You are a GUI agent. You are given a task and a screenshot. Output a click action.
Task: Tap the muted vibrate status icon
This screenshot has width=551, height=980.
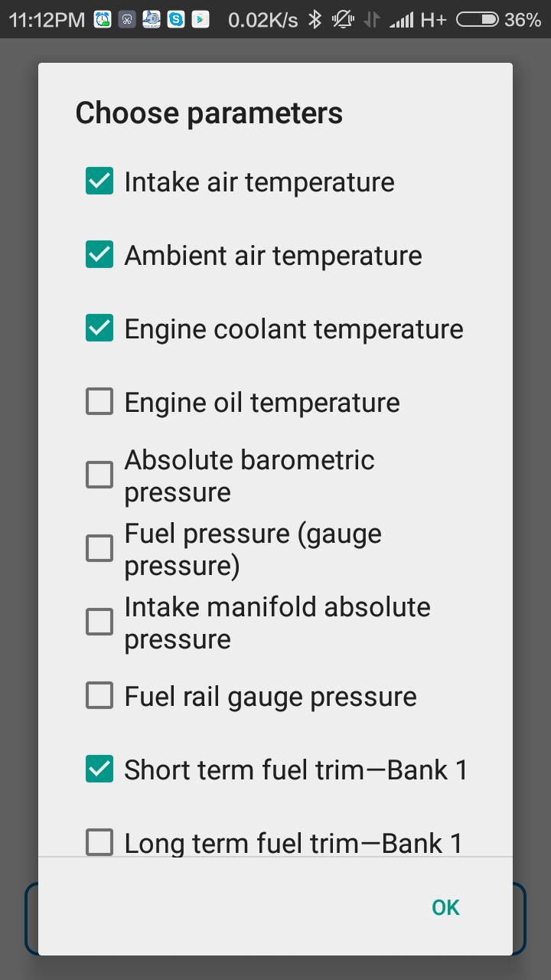click(343, 20)
